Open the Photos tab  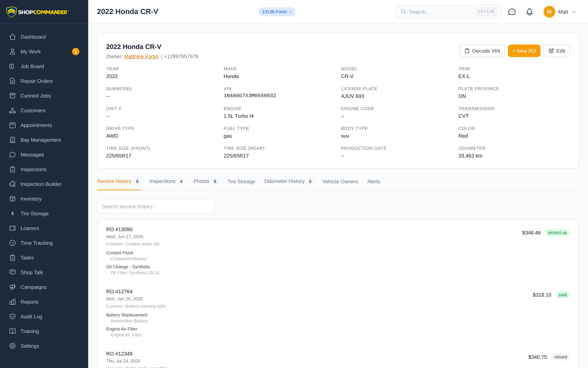(x=206, y=181)
